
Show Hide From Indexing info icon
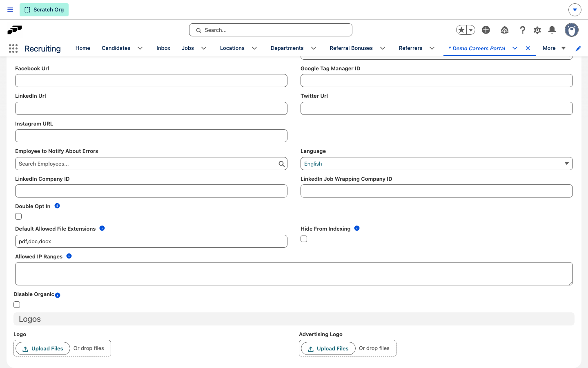point(357,228)
